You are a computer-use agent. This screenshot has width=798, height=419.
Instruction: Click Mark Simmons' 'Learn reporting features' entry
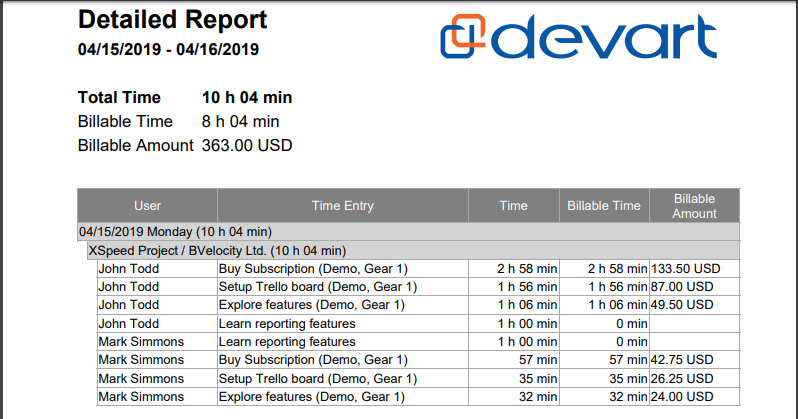click(287, 342)
